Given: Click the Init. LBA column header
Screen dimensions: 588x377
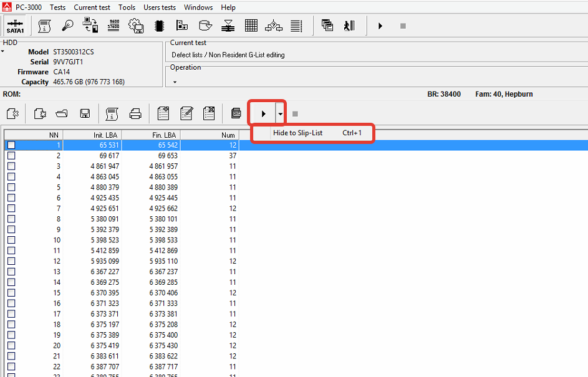Looking at the screenshot, I should [x=92, y=135].
